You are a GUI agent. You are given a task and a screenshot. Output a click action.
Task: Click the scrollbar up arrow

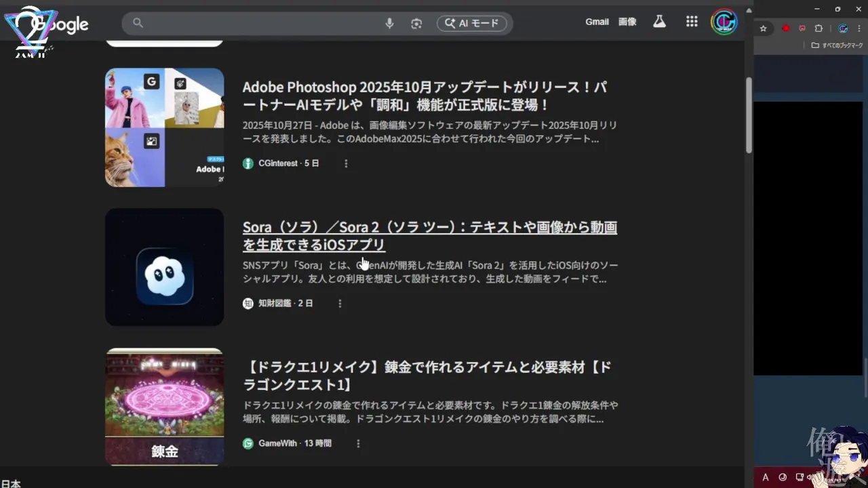(749, 9)
